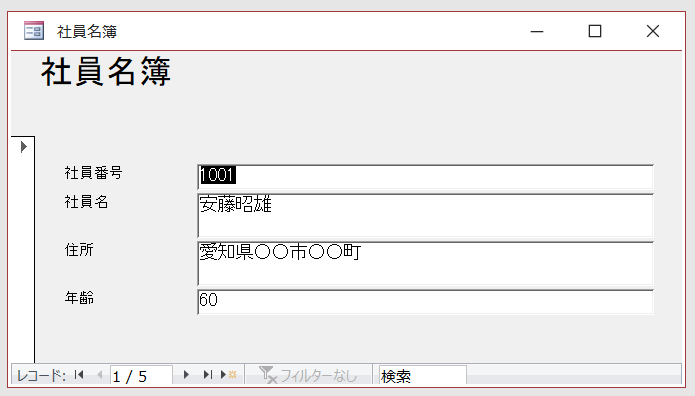The image size is (695, 396).
Task: Click the フィルターなし filter indicator
Action: [x=308, y=375]
